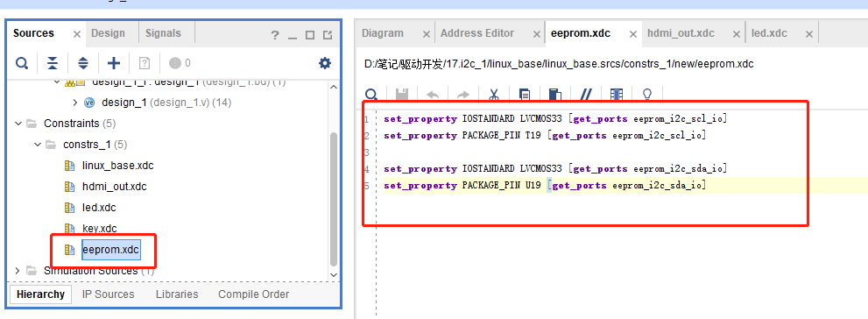Select led.xdc in the Sources tree
Image resolution: width=868 pixels, height=319 pixels.
[x=99, y=208]
